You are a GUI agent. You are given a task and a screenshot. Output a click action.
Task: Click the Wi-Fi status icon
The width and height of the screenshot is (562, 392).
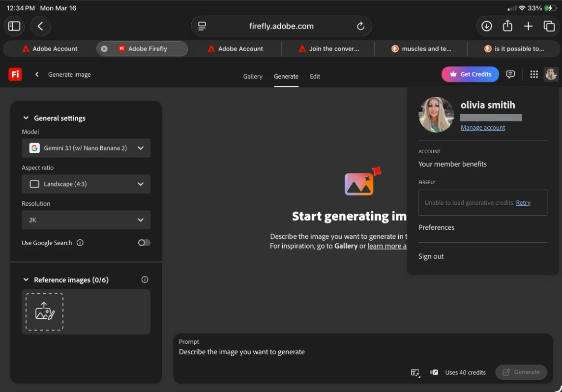(522, 8)
